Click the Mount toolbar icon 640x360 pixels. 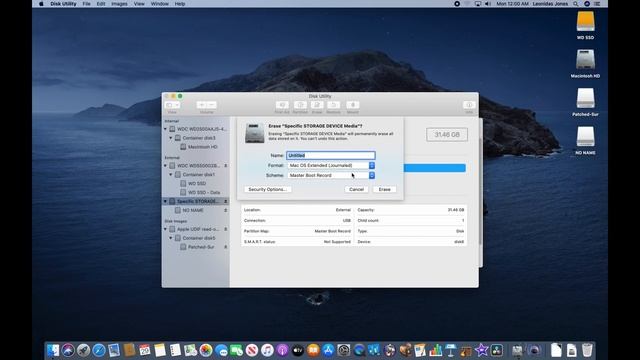tap(353, 105)
